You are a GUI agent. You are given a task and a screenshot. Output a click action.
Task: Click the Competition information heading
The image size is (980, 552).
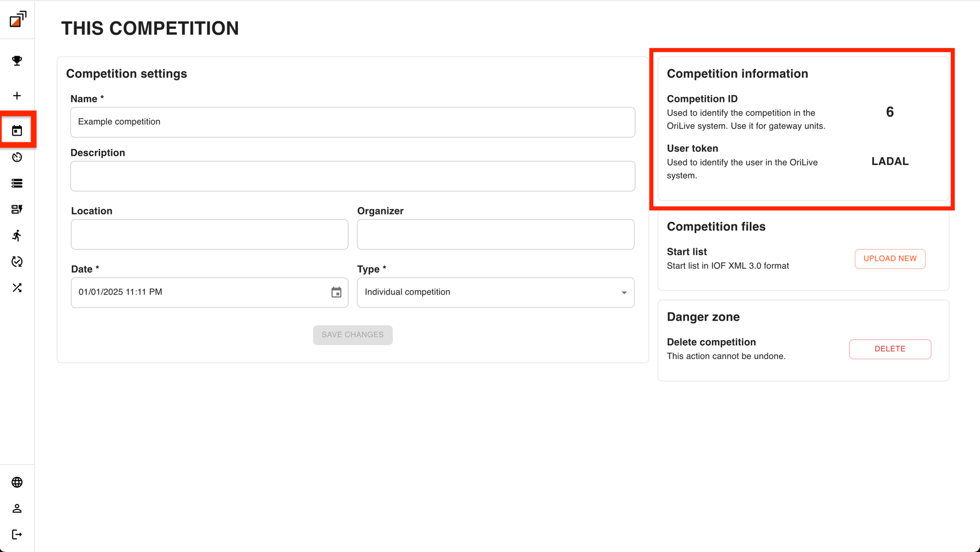tap(737, 73)
